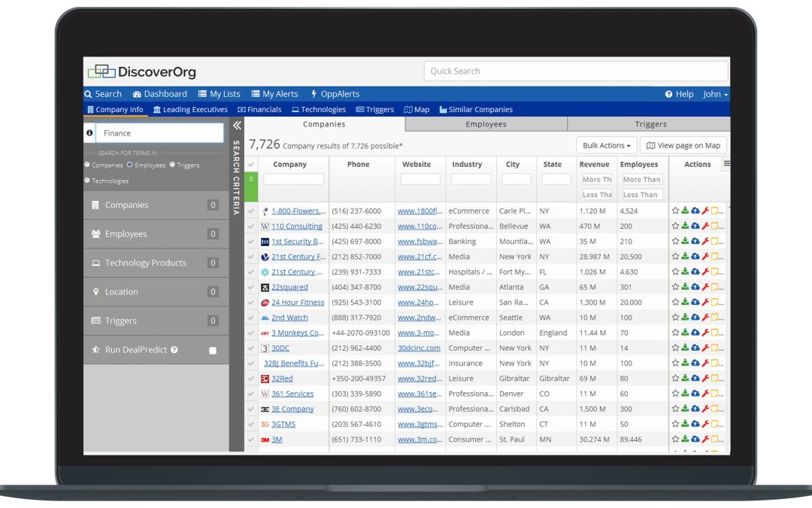Click yellow note icon in 3GTMS row

coord(715,424)
